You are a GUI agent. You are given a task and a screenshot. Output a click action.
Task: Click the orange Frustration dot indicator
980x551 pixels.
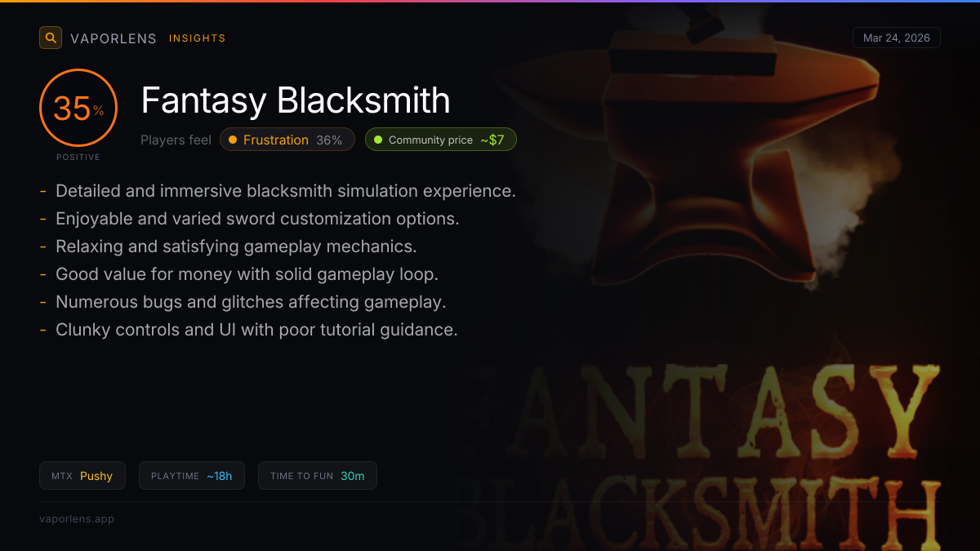click(x=233, y=140)
